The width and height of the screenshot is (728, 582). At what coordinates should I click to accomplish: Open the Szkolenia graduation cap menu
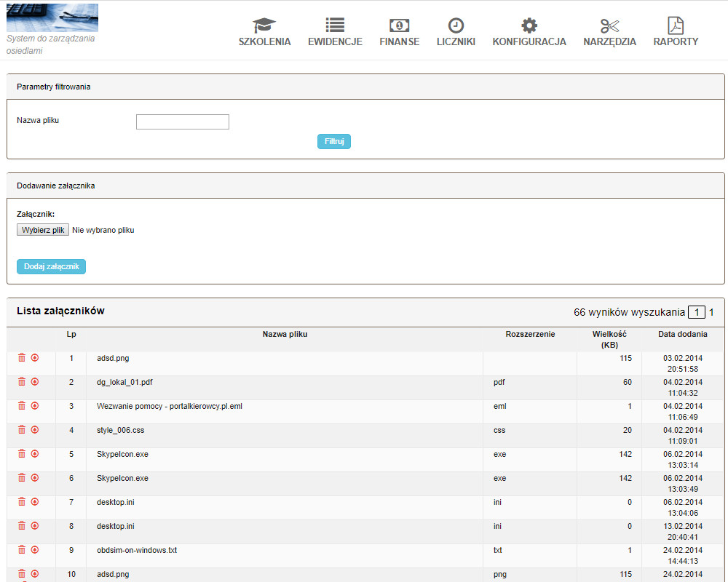[x=264, y=32]
